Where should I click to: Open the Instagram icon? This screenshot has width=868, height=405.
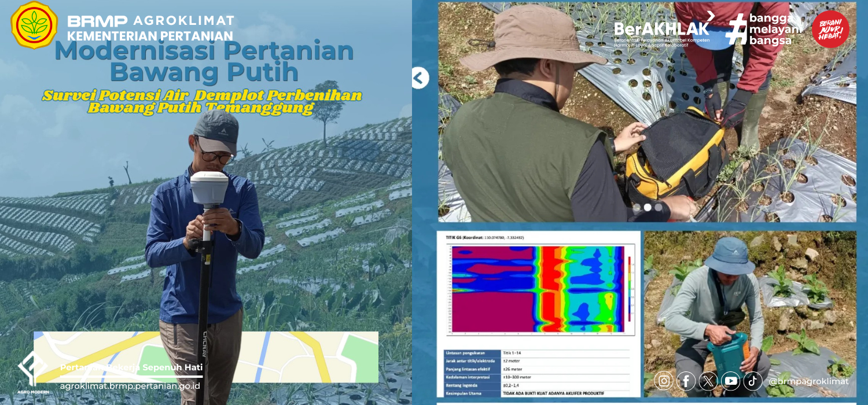[x=665, y=381]
